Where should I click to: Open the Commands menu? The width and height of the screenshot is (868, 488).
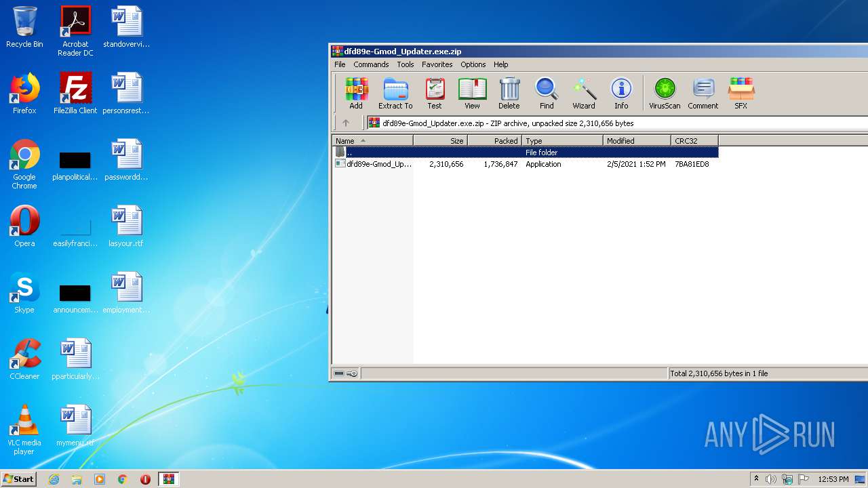pos(371,64)
